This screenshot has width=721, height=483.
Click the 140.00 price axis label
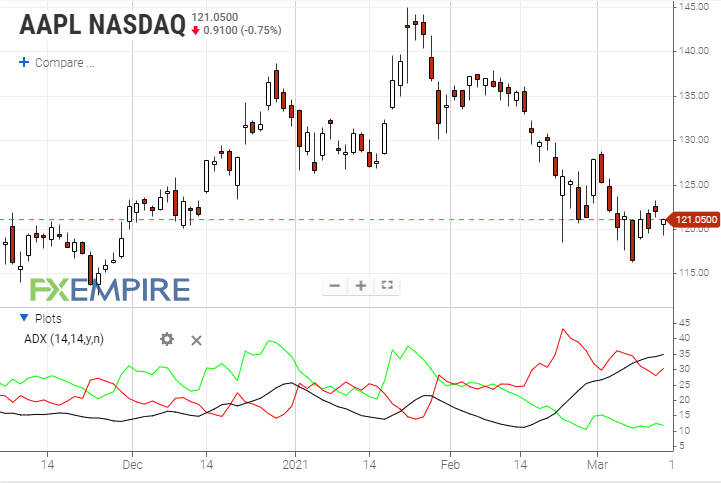click(x=694, y=51)
